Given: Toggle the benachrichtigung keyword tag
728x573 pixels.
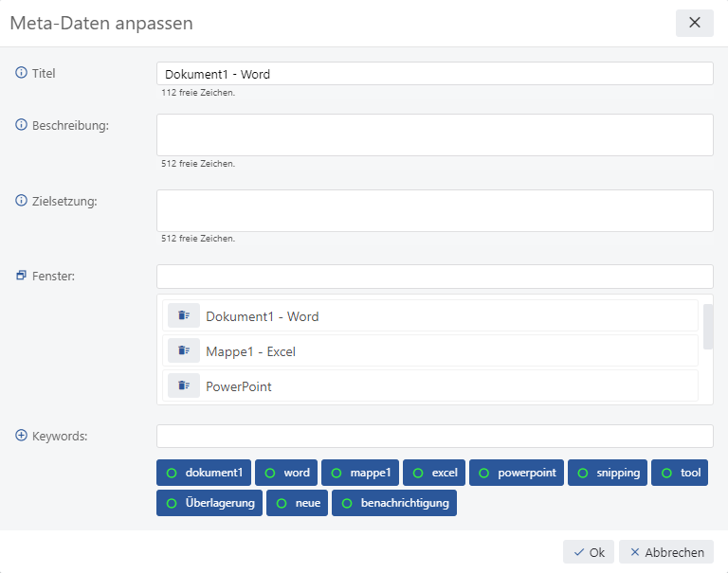Looking at the screenshot, I should coord(394,503).
